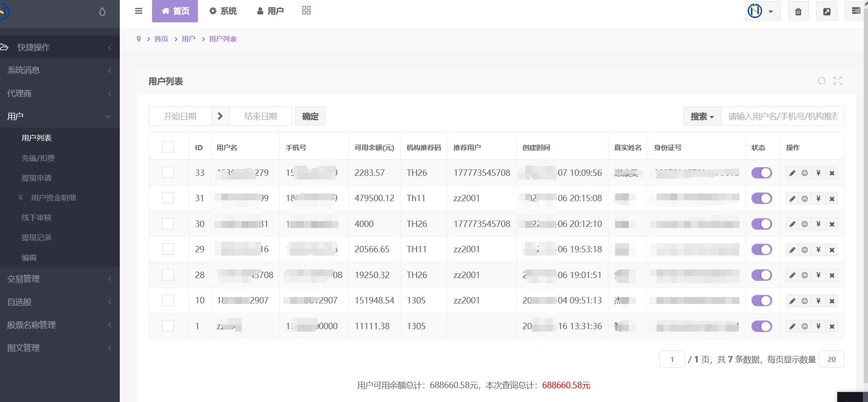Click the trash icon in top right toolbar
Viewport: 868px width, 402px height.
(798, 12)
